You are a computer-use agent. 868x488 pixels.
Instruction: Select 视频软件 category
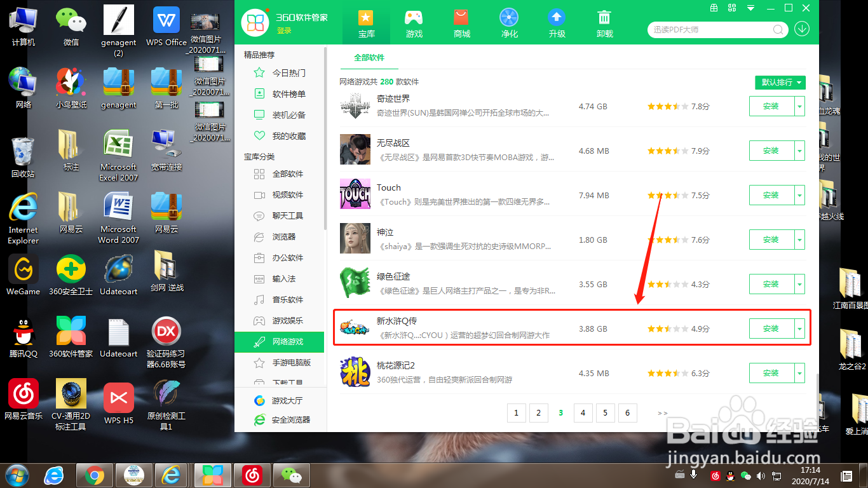click(280, 195)
